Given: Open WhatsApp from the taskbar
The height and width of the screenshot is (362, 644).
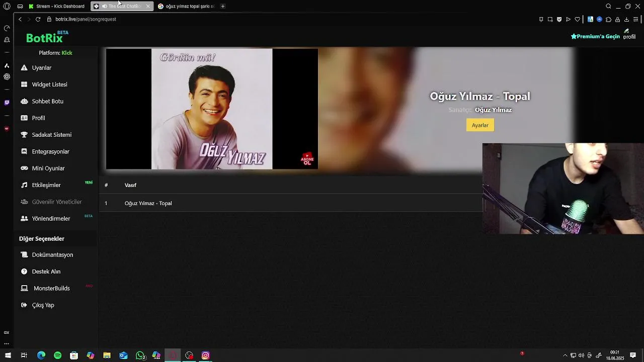Looking at the screenshot, I should point(140,355).
